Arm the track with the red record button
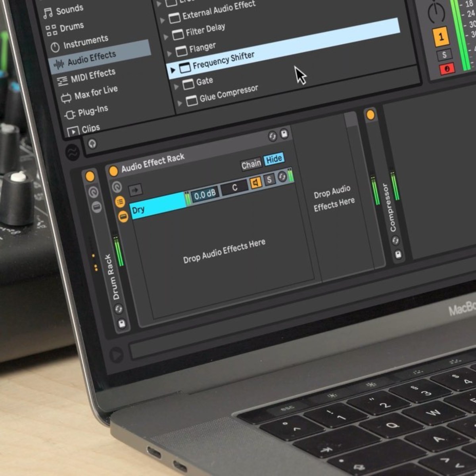Viewport: 476px width, 476px height. [447, 69]
